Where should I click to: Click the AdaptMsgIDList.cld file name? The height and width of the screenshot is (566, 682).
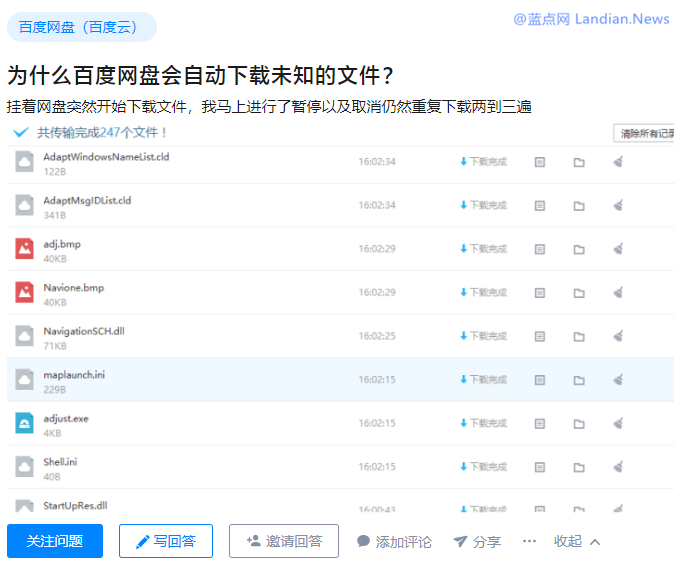(x=87, y=201)
